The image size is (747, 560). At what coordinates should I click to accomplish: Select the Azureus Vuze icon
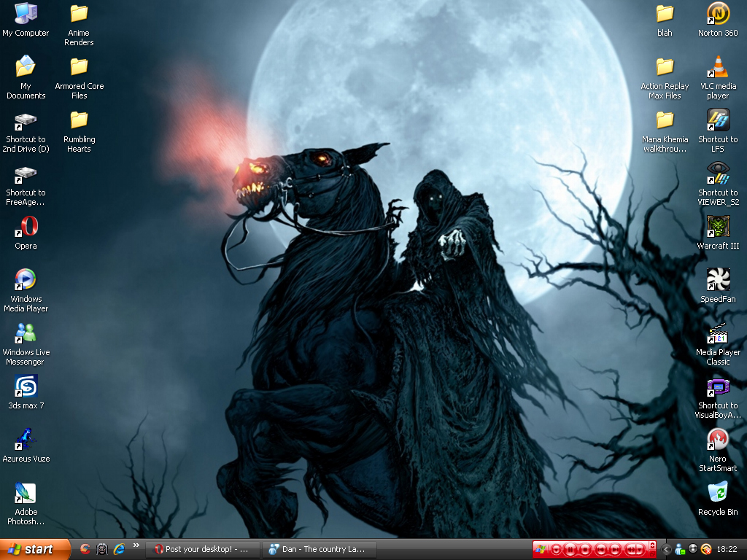pyautogui.click(x=26, y=446)
